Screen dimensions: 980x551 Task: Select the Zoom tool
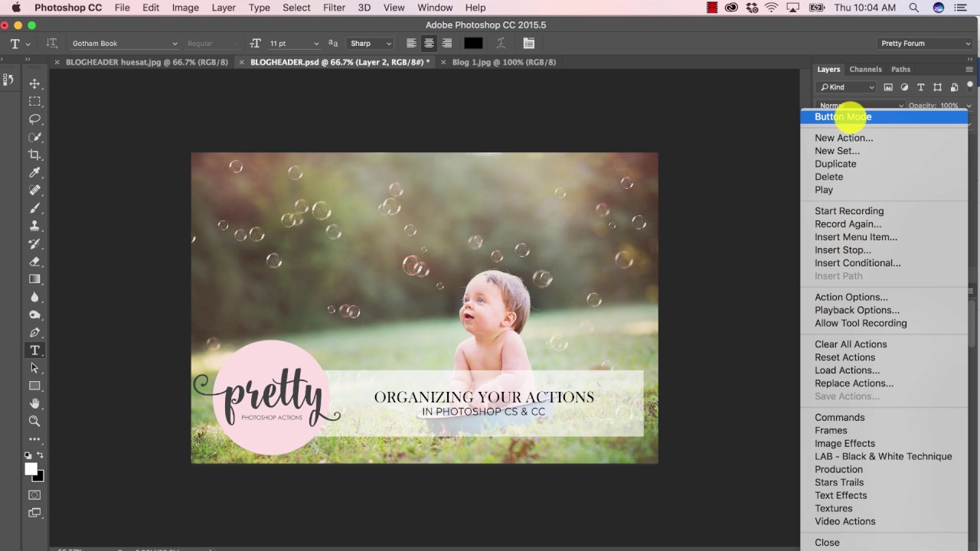[34, 421]
